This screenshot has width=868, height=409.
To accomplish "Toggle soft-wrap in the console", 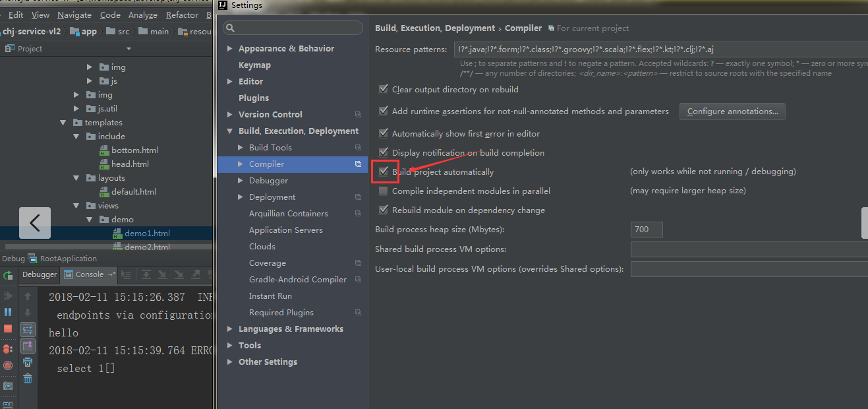I will click(28, 329).
